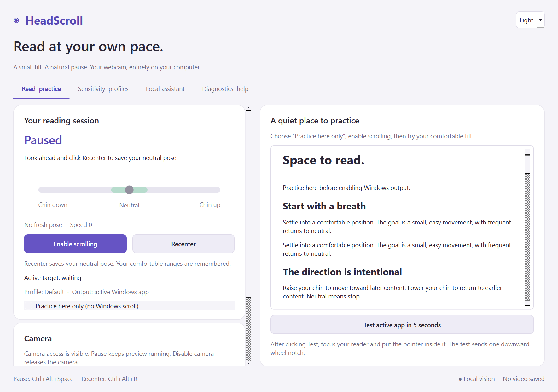The height and width of the screenshot is (392, 558).
Task: Click the left panel scrollbar up arrow
Action: pyautogui.click(x=248, y=108)
